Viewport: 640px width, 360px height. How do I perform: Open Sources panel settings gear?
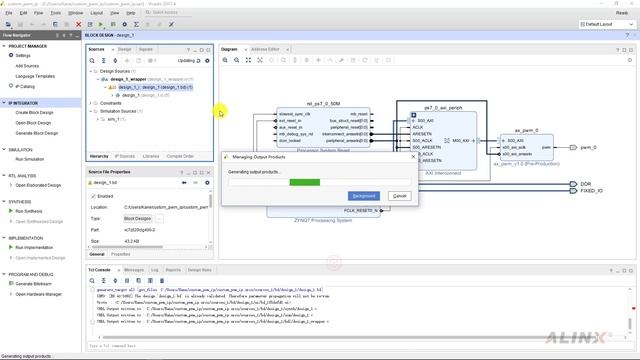click(207, 60)
